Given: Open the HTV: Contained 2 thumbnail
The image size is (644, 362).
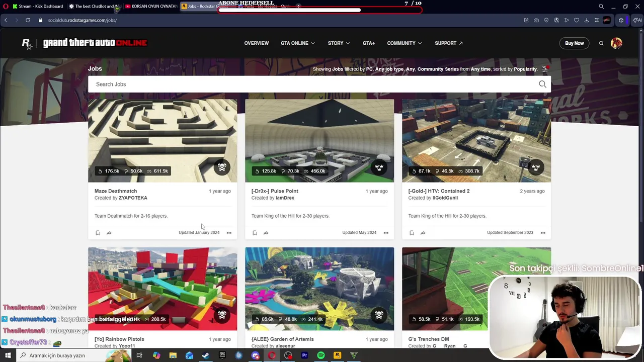Looking at the screenshot, I should (x=476, y=141).
